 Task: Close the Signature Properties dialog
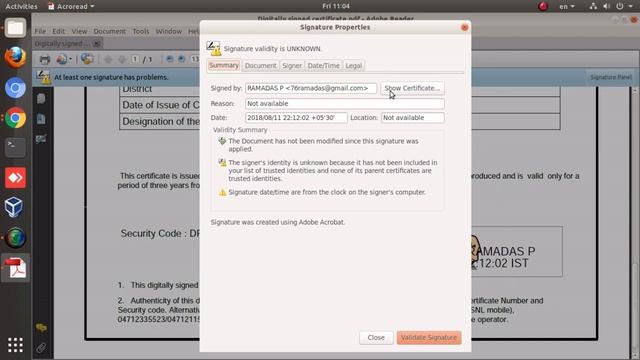(464, 27)
